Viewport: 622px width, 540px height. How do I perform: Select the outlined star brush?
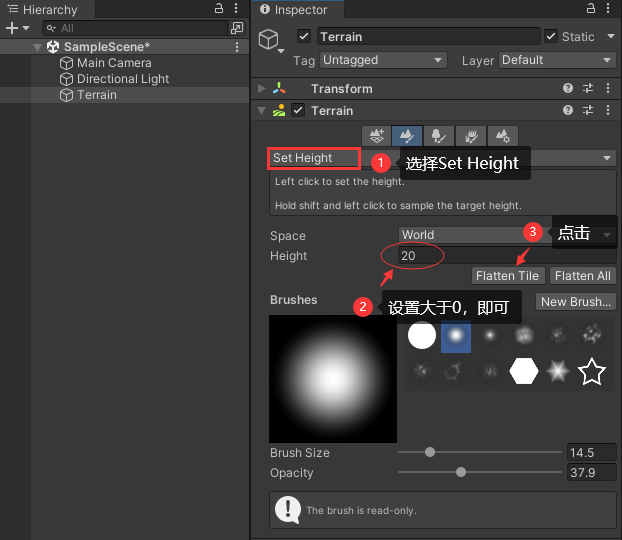coord(591,371)
